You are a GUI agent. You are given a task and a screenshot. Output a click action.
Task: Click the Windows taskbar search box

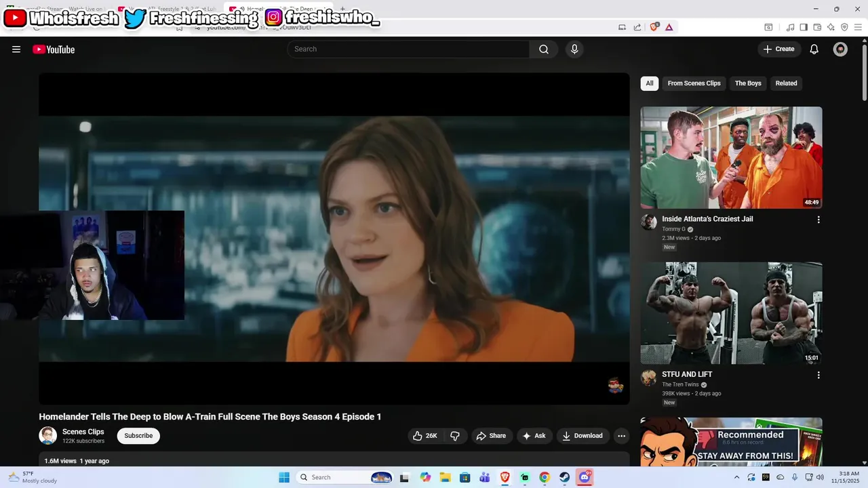click(346, 477)
